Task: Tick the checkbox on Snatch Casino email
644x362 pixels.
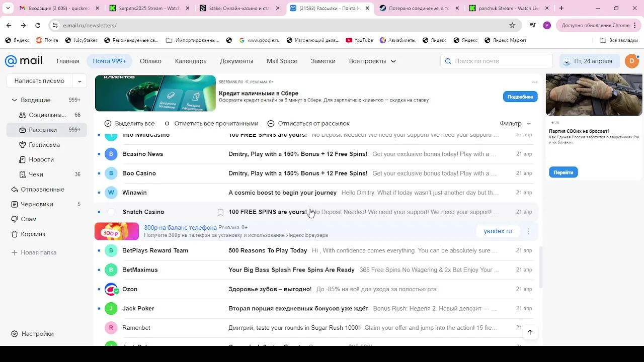Action: click(111, 212)
